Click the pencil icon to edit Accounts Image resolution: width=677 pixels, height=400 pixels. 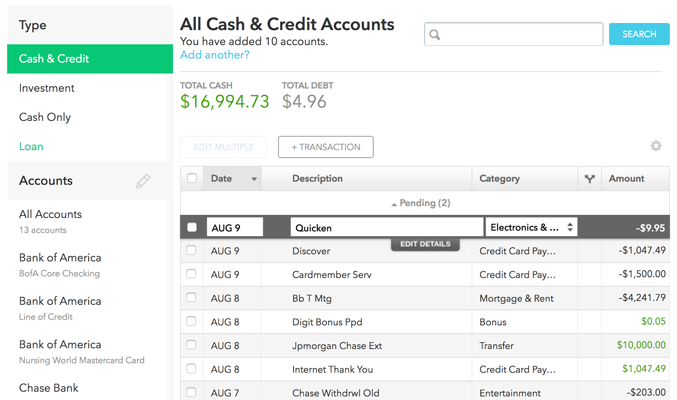click(143, 181)
